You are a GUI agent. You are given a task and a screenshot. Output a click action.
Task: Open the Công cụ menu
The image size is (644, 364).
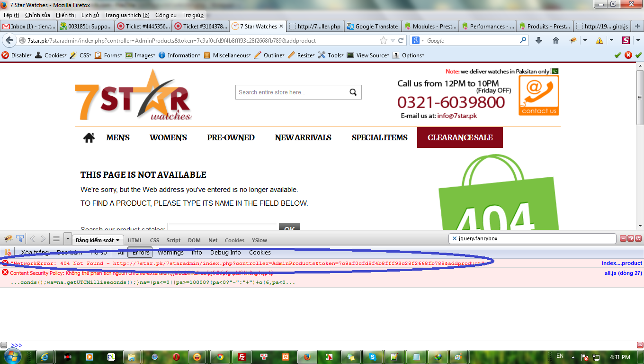166,15
